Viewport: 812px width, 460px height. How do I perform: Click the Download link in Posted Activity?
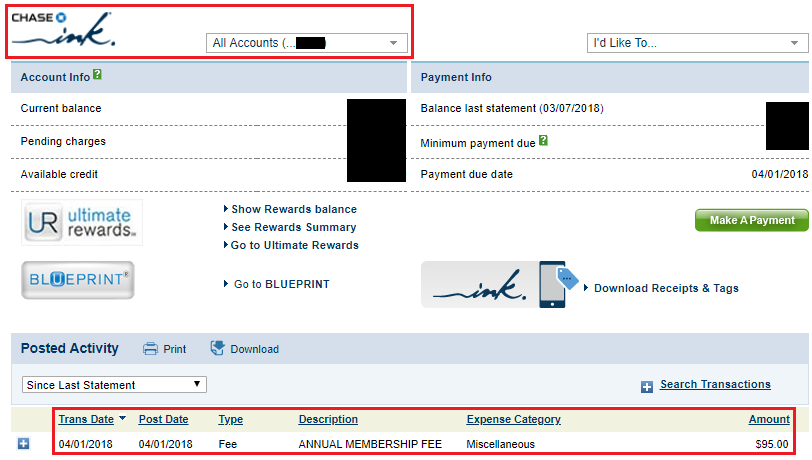click(x=254, y=349)
